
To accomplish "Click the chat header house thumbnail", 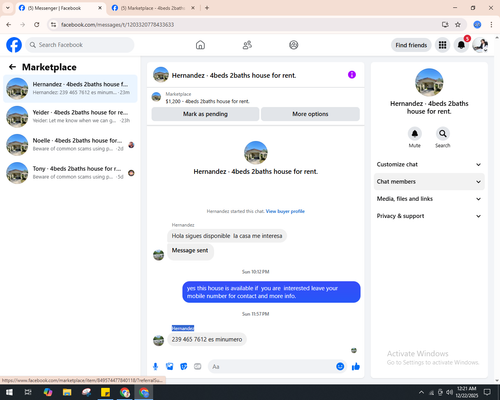I will [x=161, y=75].
